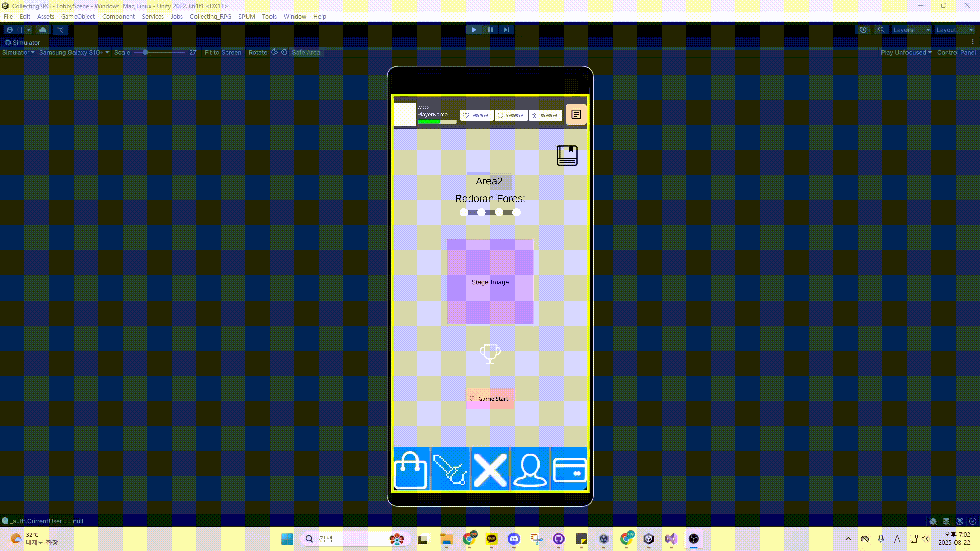980x551 pixels.
Task: Open the card icon in bottom bar
Action: coord(570,470)
